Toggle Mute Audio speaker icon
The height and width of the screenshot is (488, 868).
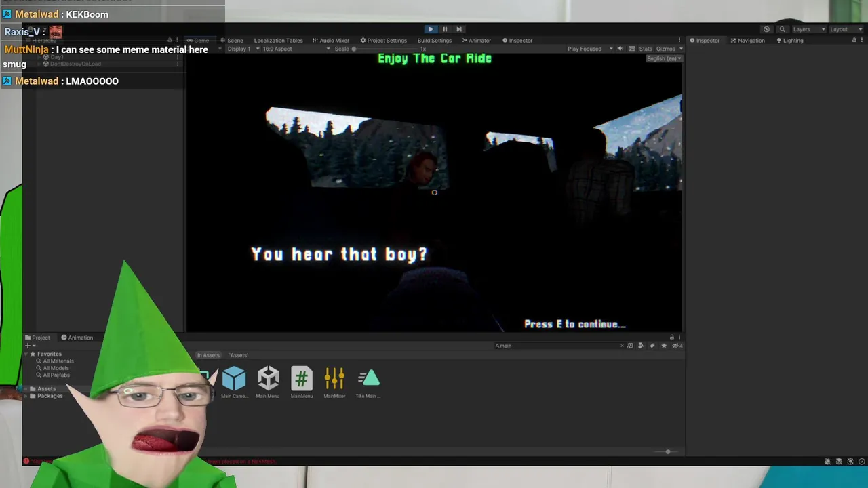620,49
